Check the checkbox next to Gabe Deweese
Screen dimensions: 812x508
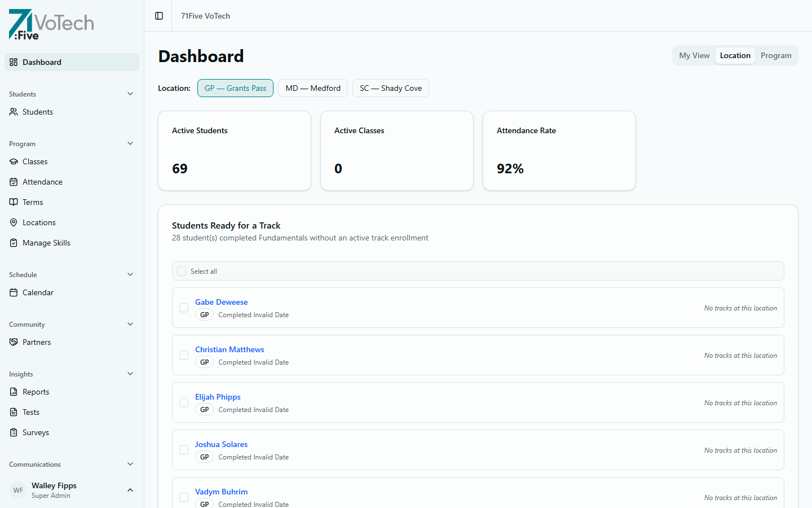[x=184, y=308]
